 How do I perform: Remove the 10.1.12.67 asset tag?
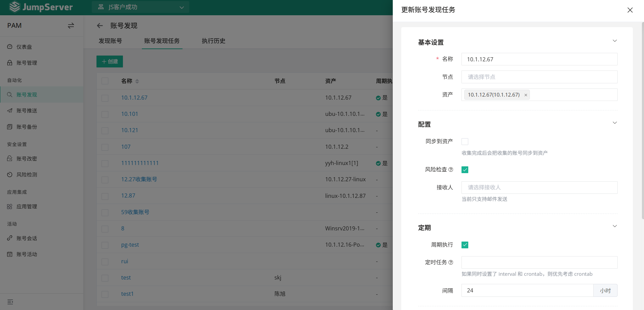pos(525,95)
